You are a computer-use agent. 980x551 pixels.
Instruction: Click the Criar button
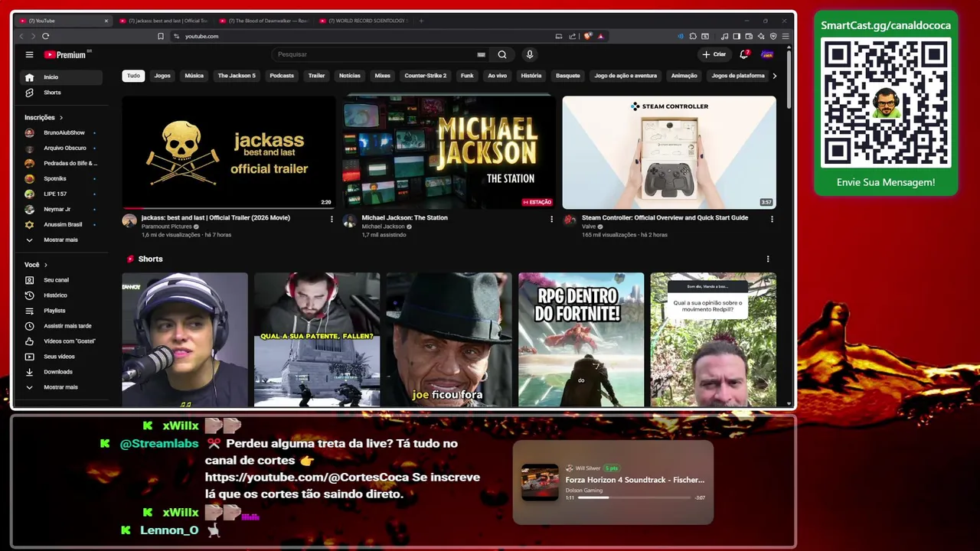tap(714, 54)
